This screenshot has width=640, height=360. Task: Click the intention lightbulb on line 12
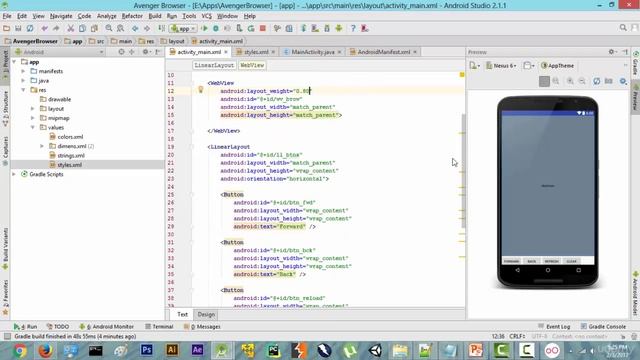pyautogui.click(x=200, y=90)
